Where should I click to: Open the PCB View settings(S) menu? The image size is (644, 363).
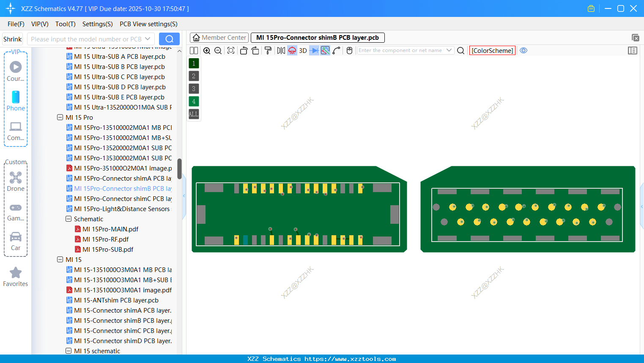pos(148,24)
